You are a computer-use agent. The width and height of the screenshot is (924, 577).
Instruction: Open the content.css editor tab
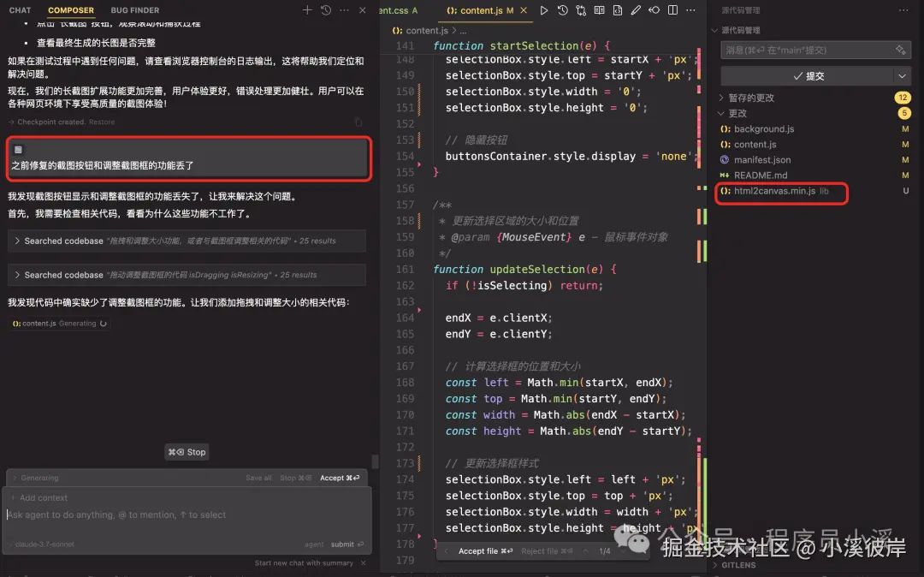(x=399, y=11)
